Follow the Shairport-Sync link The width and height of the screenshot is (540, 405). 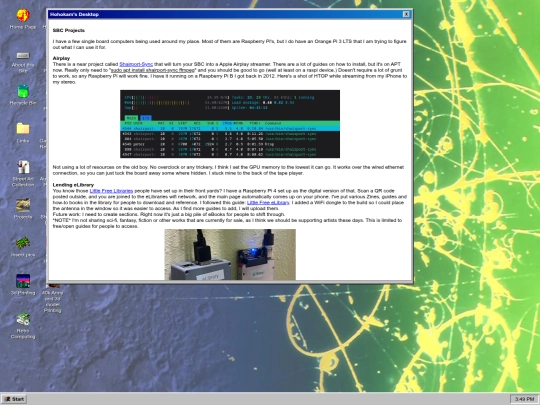[136, 64]
